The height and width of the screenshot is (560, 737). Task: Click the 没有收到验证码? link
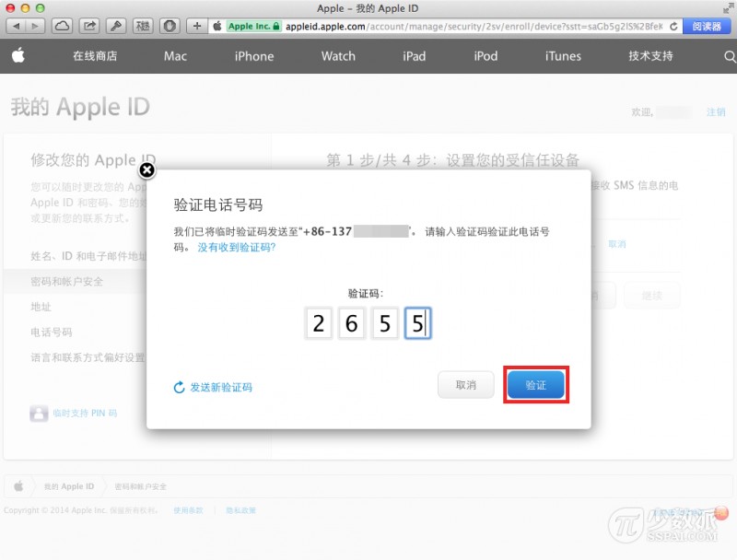coord(237,247)
